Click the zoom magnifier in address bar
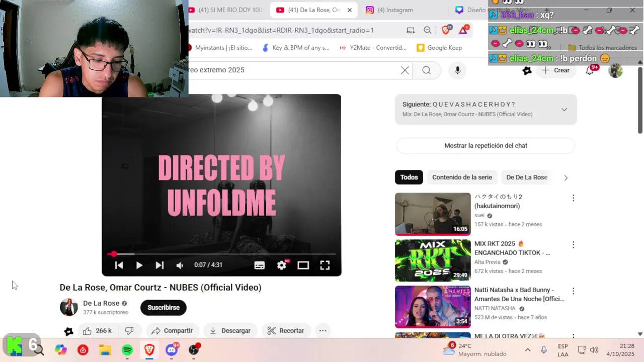The height and width of the screenshot is (362, 644). point(428,30)
